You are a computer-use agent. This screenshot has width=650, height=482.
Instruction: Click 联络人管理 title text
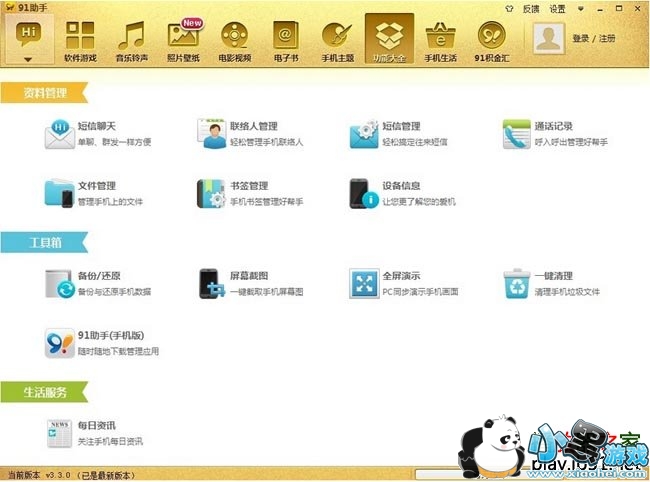pos(254,126)
